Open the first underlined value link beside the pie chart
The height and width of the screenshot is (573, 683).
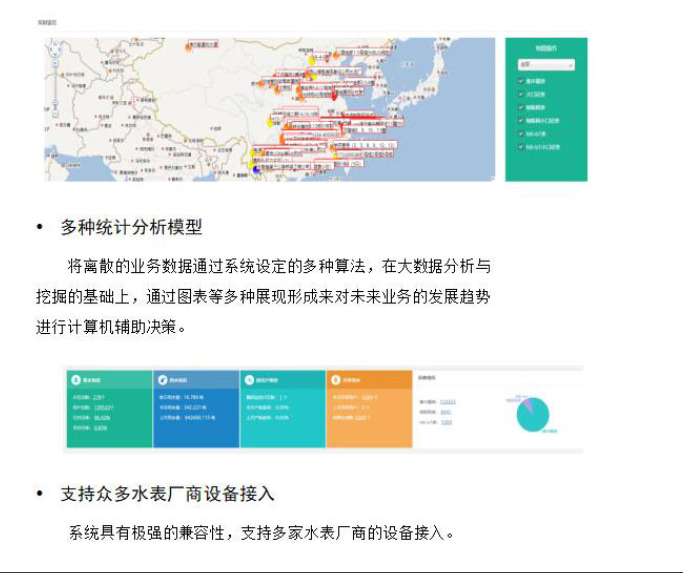click(x=448, y=402)
